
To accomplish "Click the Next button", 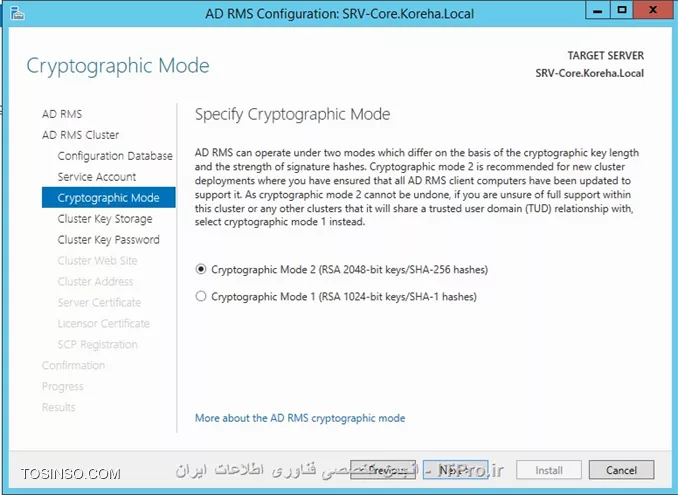I will pos(456,470).
